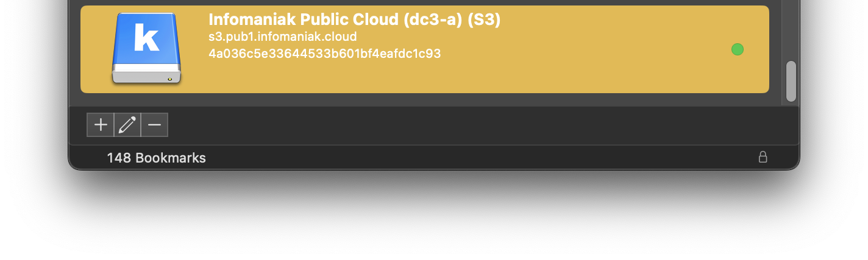Click the scrollbar track above the thumb
868x260 pixels.
coord(791,30)
